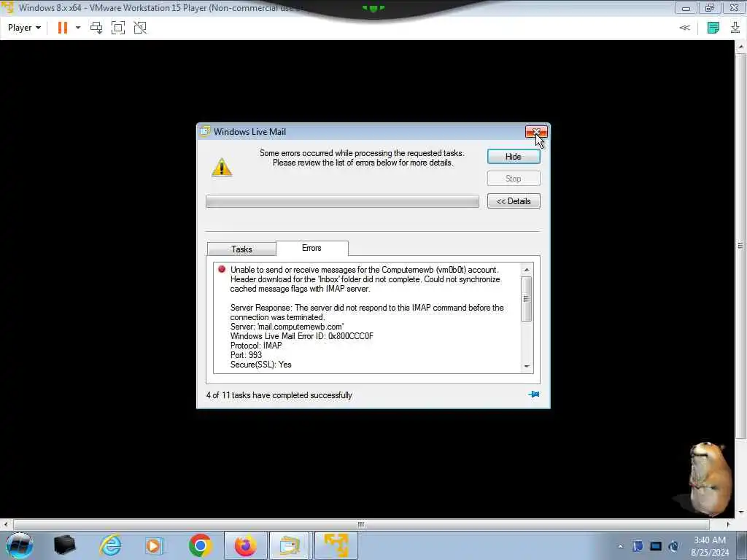Close the Windows Live Mail error dialog

pyautogui.click(x=536, y=131)
